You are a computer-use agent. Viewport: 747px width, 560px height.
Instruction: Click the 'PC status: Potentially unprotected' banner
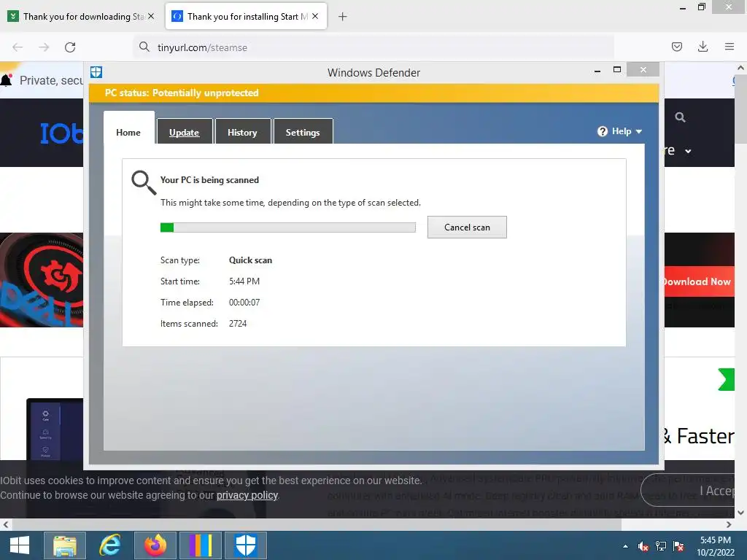[x=373, y=93]
